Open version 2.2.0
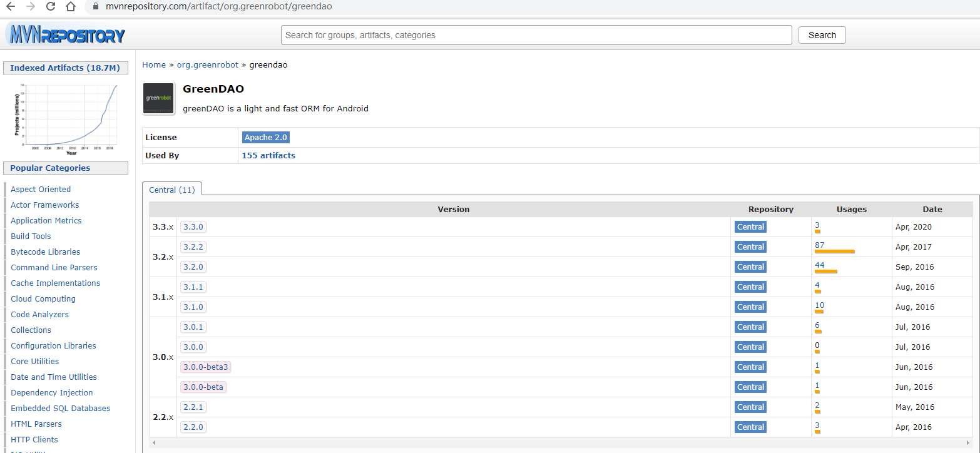 (193, 427)
